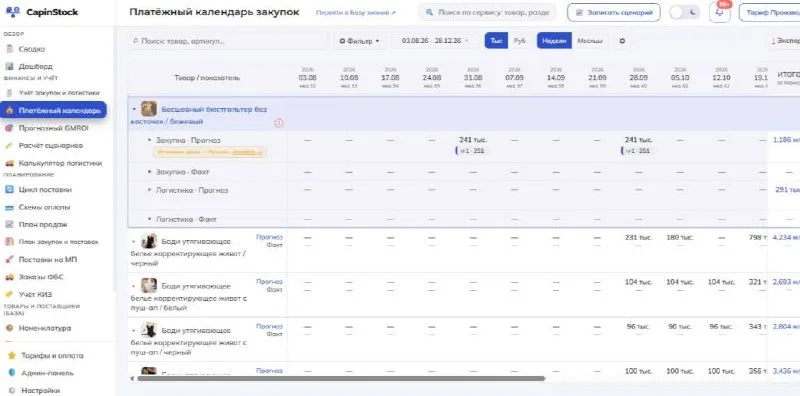Toggle the dark mode switch

point(685,12)
